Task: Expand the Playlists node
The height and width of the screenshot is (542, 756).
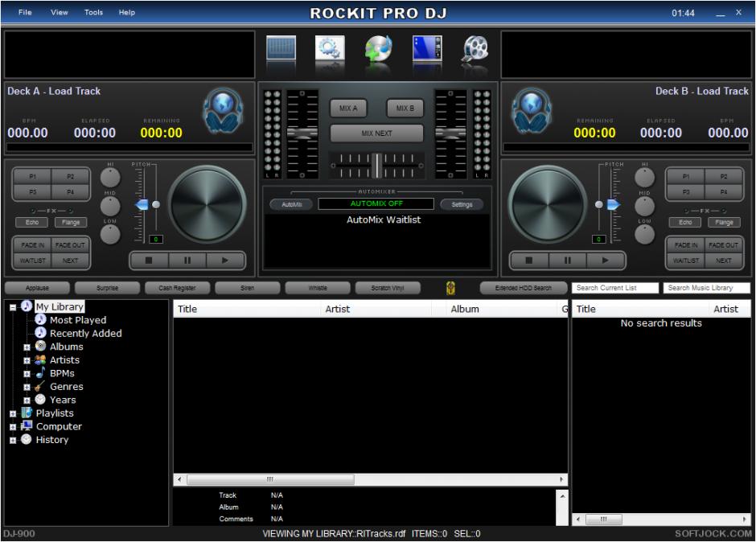Action: coord(13,413)
